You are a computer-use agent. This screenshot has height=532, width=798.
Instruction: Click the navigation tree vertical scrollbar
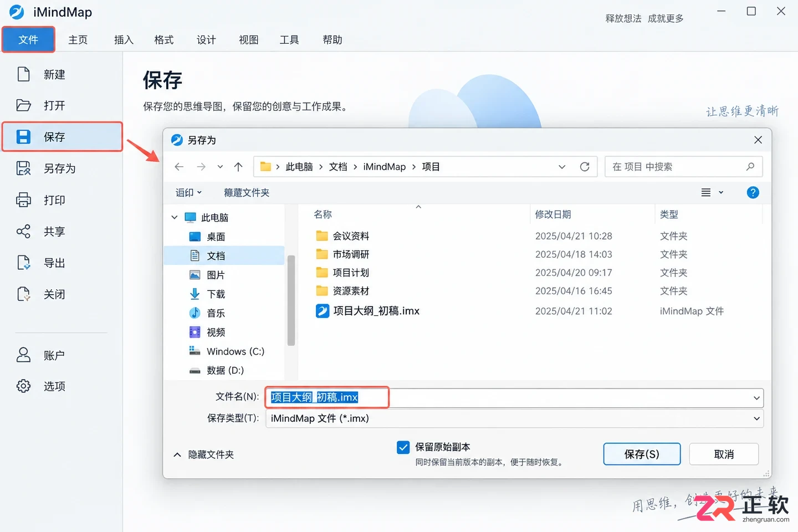[291, 300]
